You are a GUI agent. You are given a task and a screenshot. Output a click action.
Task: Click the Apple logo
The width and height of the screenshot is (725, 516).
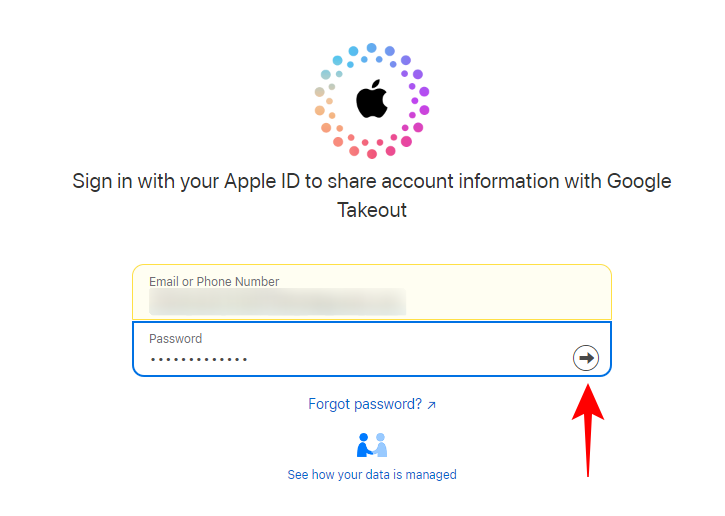371,101
